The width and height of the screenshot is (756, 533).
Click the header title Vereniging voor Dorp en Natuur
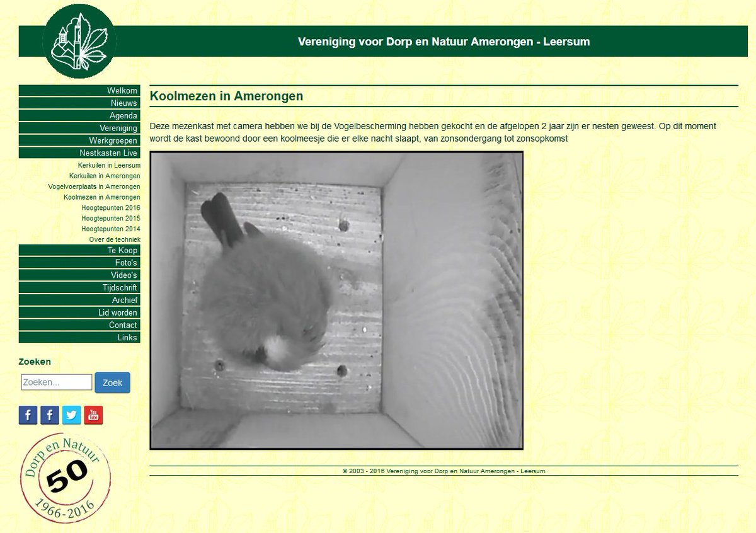[x=444, y=42]
